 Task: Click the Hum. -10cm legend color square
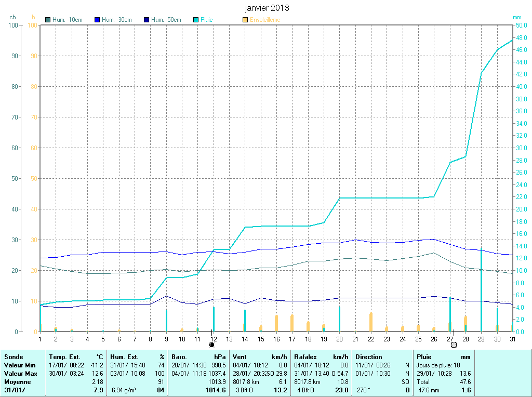(x=48, y=20)
